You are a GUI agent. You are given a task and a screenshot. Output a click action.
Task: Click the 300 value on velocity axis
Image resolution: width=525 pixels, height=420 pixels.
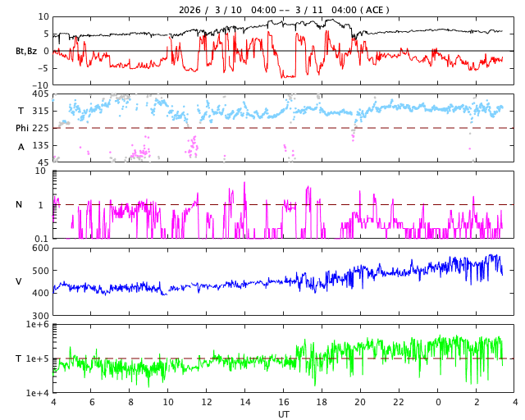40,316
